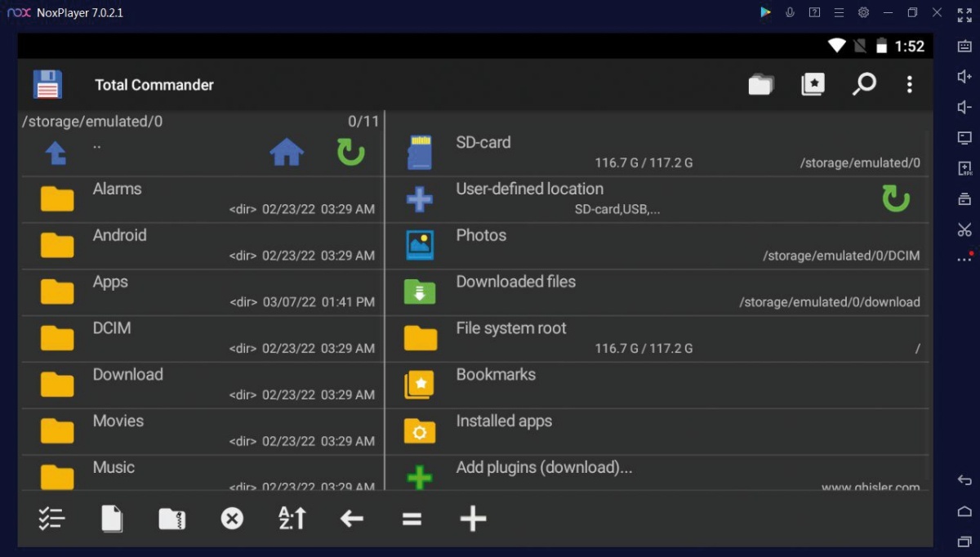980x557 pixels.
Task: Open the DCIM folder
Action: click(x=202, y=339)
